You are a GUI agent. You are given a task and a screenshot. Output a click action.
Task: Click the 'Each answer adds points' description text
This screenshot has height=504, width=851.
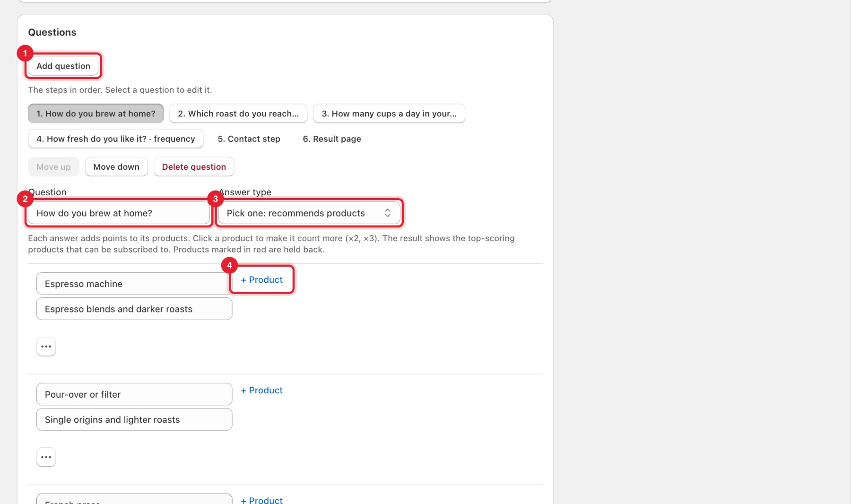271,244
